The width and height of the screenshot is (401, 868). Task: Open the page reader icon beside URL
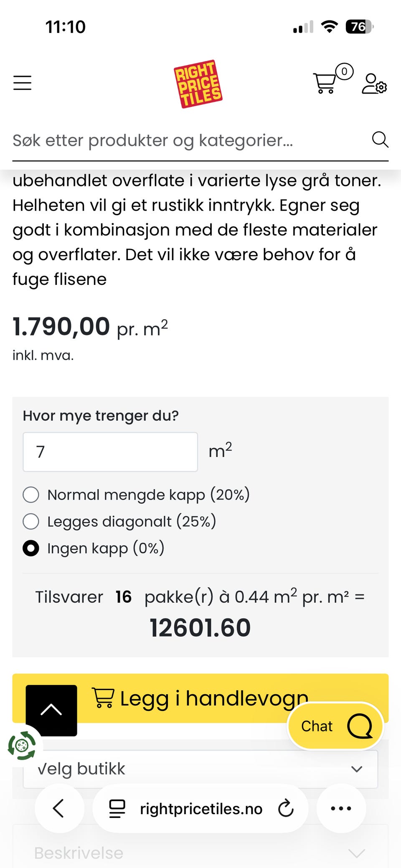pyautogui.click(x=117, y=808)
